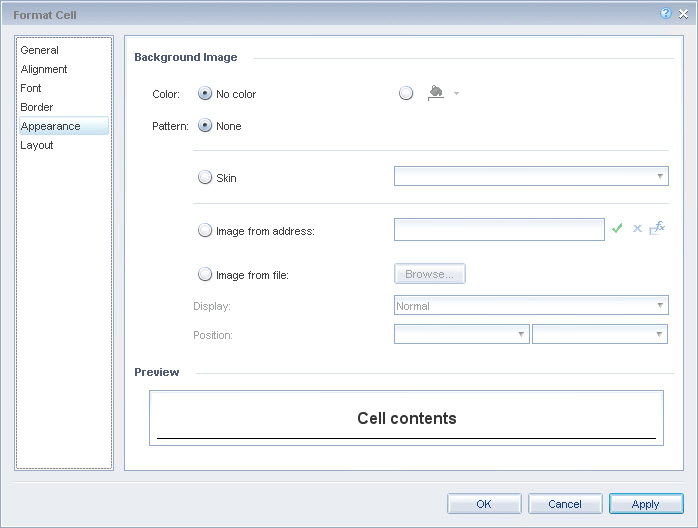The width and height of the screenshot is (698, 528).
Task: Click the paint bucket color icon
Action: point(435,93)
